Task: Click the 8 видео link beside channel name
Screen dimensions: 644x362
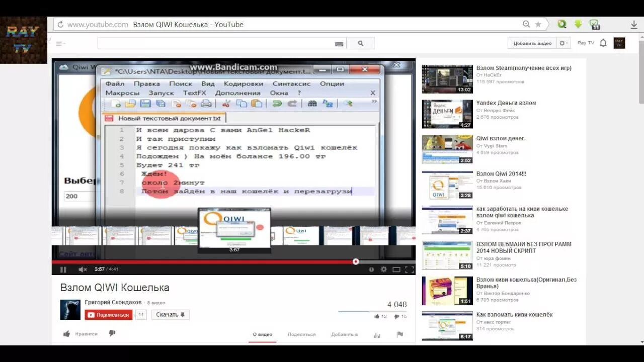Action: (156, 303)
